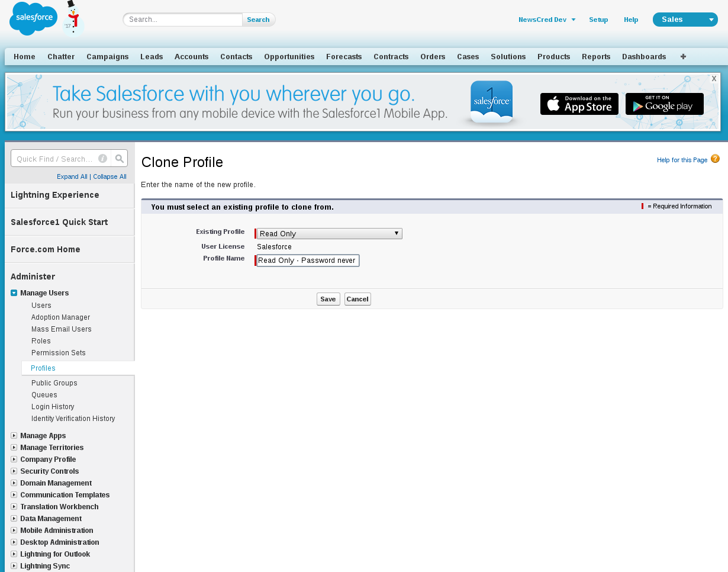
Task: Open the Accounts tab
Action: click(x=192, y=57)
